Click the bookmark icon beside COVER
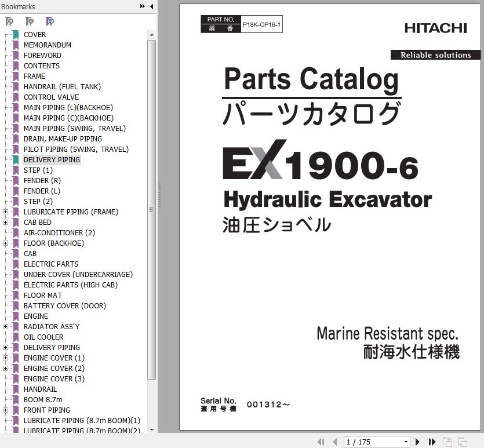Image resolution: width=484 pixels, height=448 pixels. point(16,35)
